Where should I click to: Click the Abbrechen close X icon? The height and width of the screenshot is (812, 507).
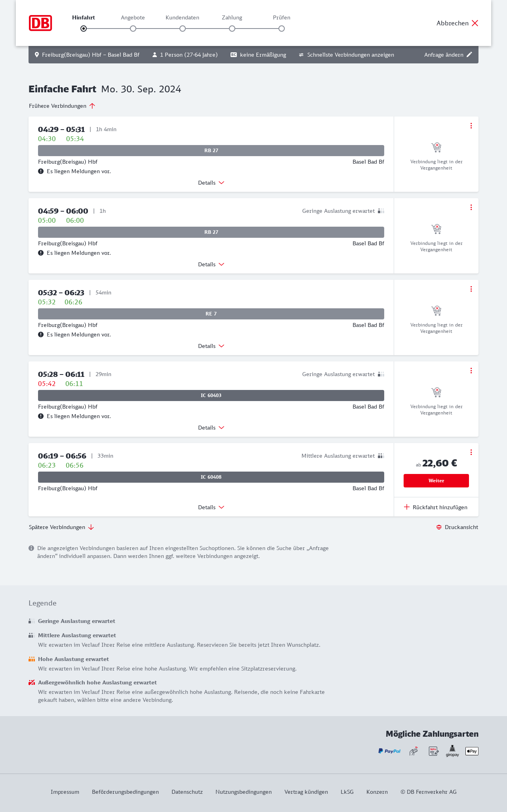[x=475, y=23]
